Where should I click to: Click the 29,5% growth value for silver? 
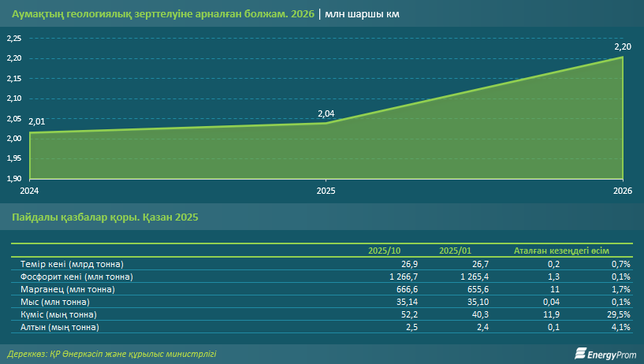pyautogui.click(x=618, y=314)
